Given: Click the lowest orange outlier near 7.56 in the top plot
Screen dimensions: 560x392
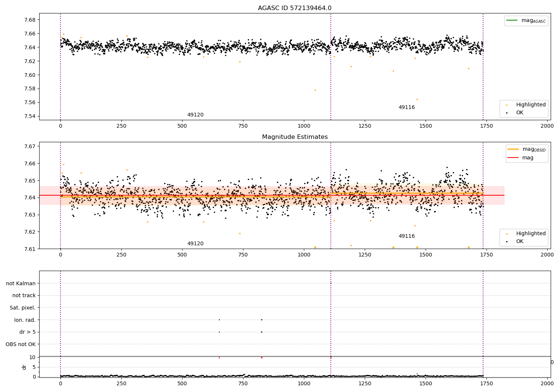Looking at the screenshot, I should point(417,99).
